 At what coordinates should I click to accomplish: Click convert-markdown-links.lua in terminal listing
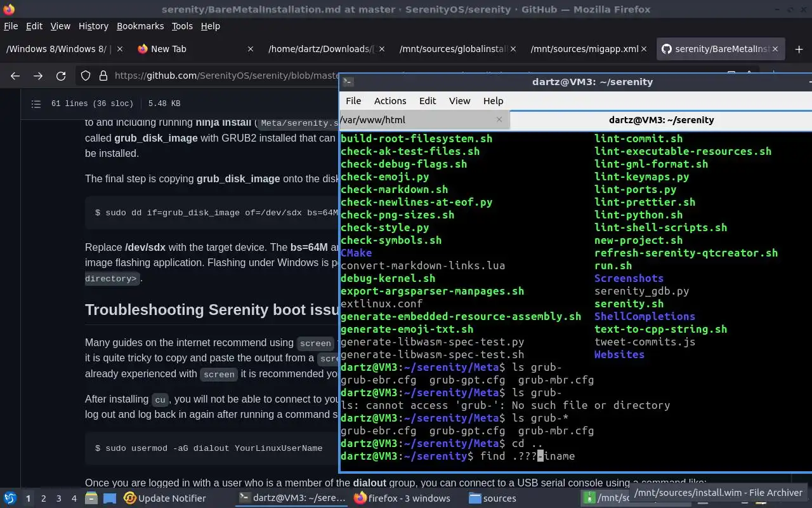click(x=422, y=265)
